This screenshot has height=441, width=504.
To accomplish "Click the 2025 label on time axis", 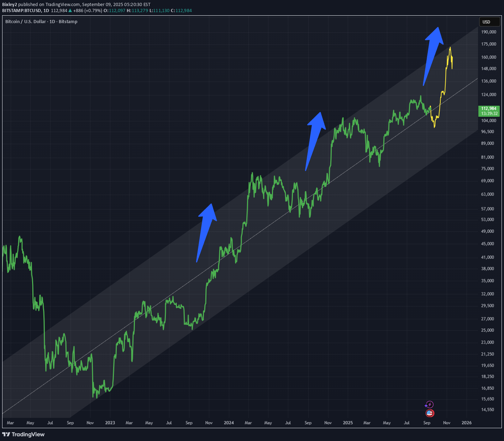I will point(348,423).
